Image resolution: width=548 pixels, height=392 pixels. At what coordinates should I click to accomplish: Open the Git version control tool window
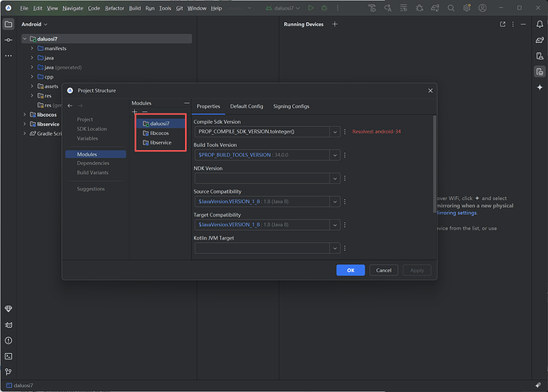8,371
